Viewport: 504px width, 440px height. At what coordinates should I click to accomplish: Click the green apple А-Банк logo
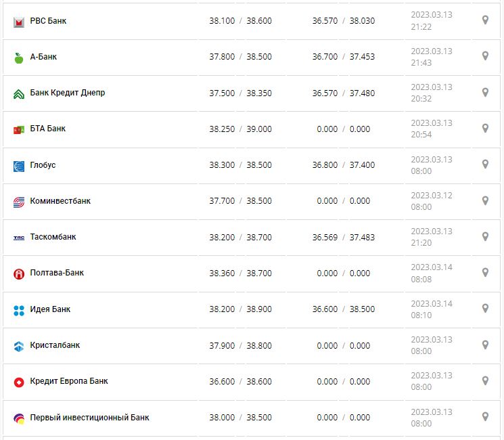pos(19,58)
